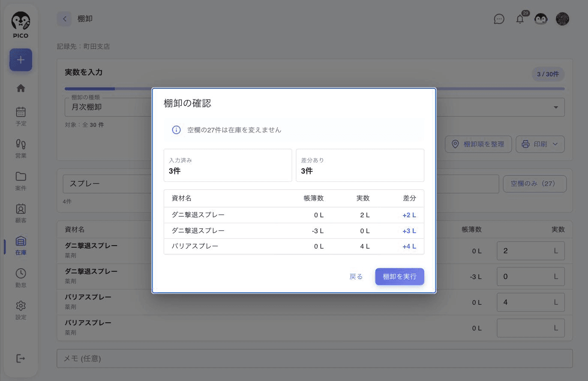The image size is (588, 381).
Task: Open 予定 calendar in the sidebar
Action: pos(21,117)
